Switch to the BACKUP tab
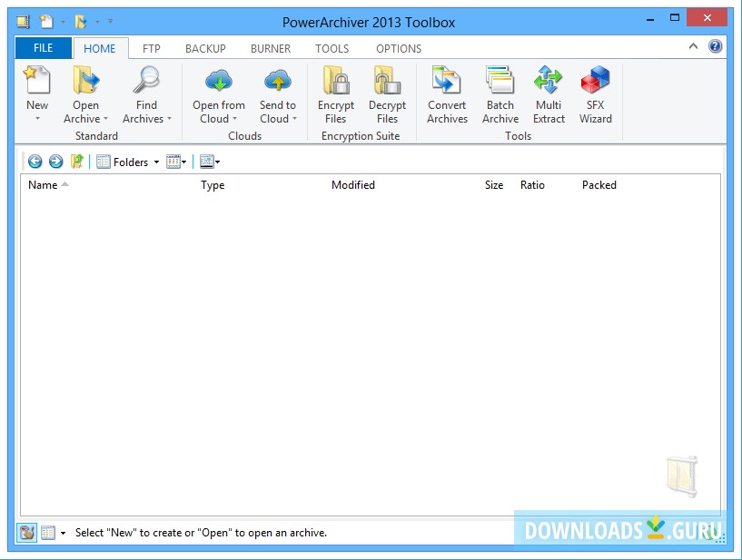The image size is (742, 560). click(x=205, y=49)
